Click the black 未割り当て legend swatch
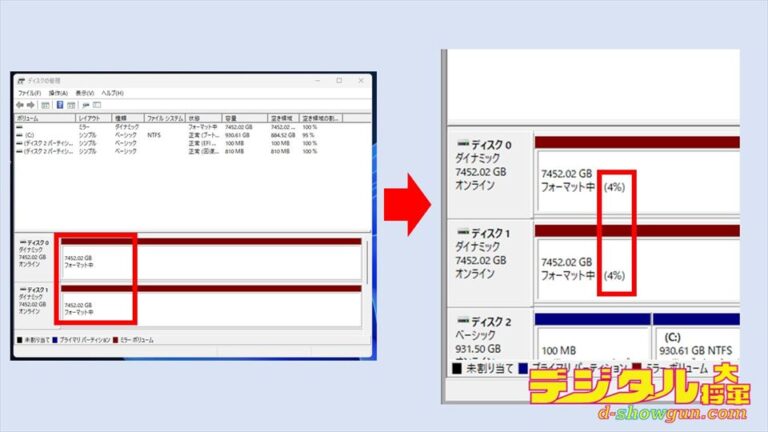The image size is (768, 432). [20, 340]
